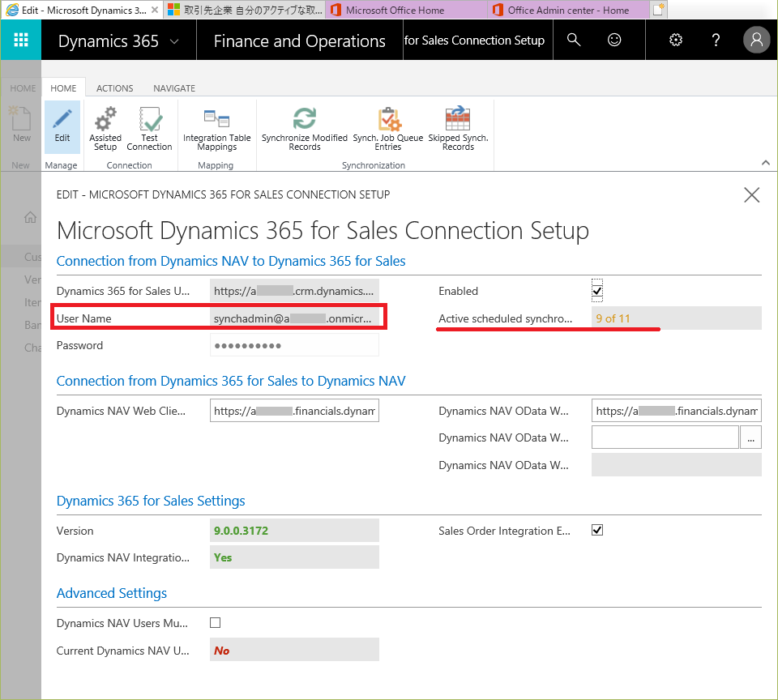Click the Password field
Image resolution: width=778 pixels, height=700 pixels.
(294, 345)
